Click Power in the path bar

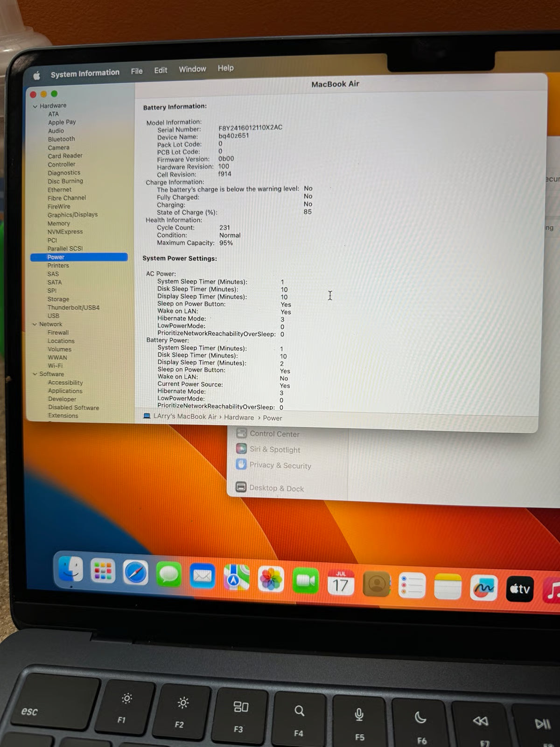coord(273,418)
